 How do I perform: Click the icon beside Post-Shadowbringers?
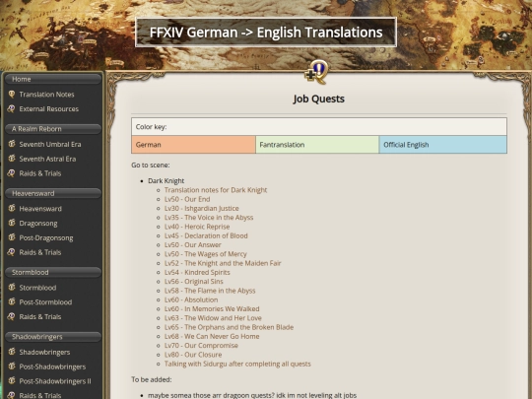[x=12, y=366]
